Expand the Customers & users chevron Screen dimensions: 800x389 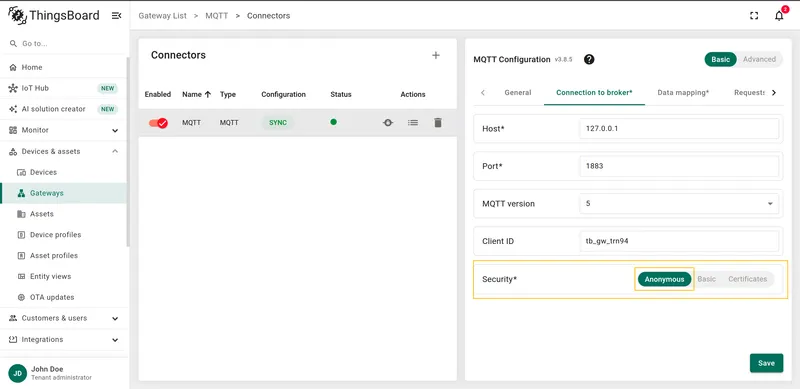pyautogui.click(x=115, y=319)
